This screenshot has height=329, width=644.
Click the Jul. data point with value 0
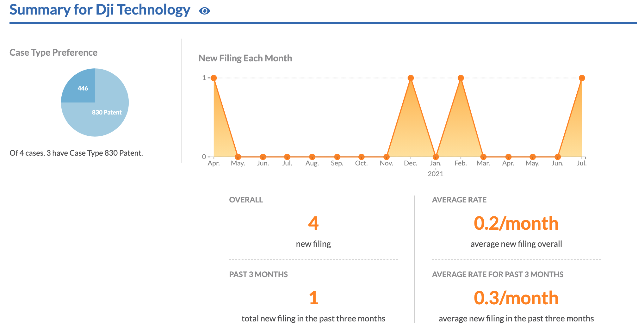(287, 157)
